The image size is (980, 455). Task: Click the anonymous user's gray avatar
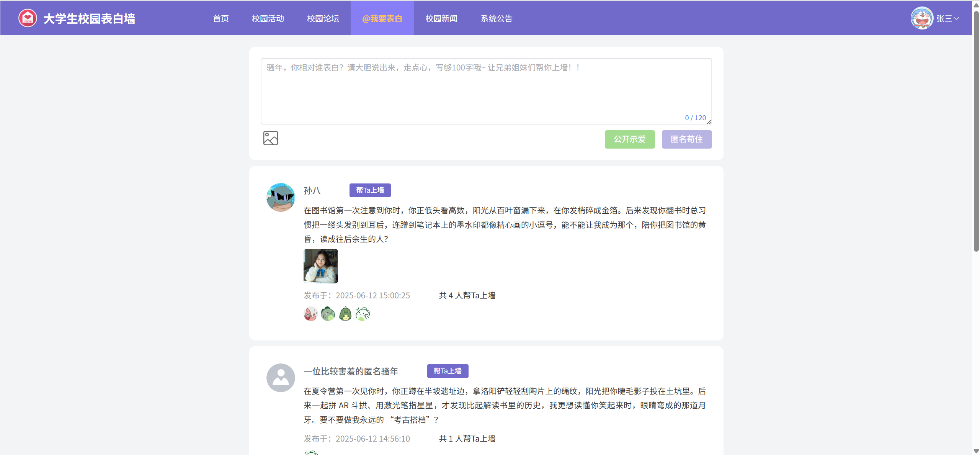(x=281, y=378)
